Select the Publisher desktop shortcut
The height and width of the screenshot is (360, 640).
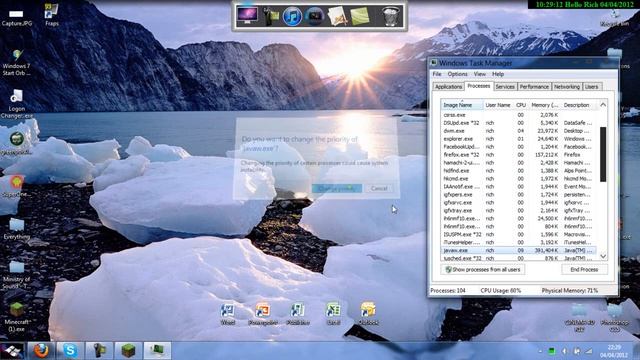point(298,314)
